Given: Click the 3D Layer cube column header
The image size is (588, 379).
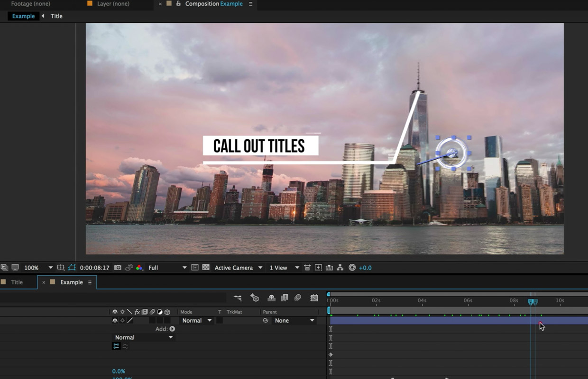Looking at the screenshot, I should 167,312.
